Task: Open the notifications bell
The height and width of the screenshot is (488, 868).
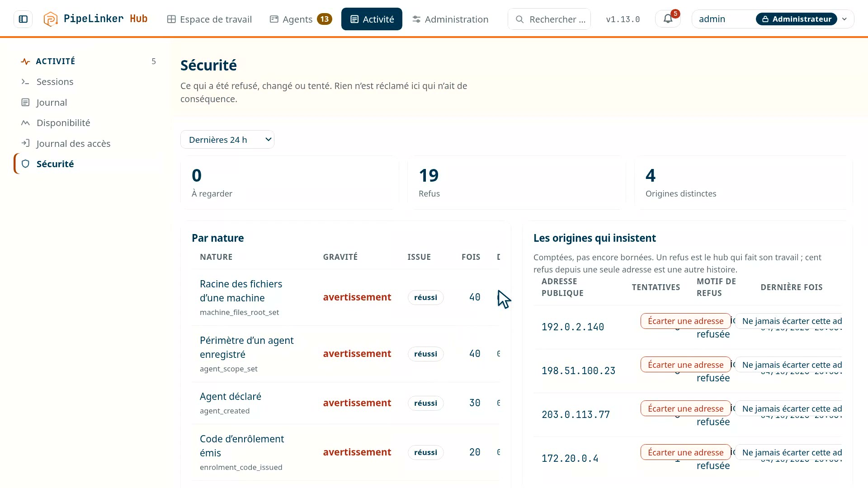Action: point(668,19)
